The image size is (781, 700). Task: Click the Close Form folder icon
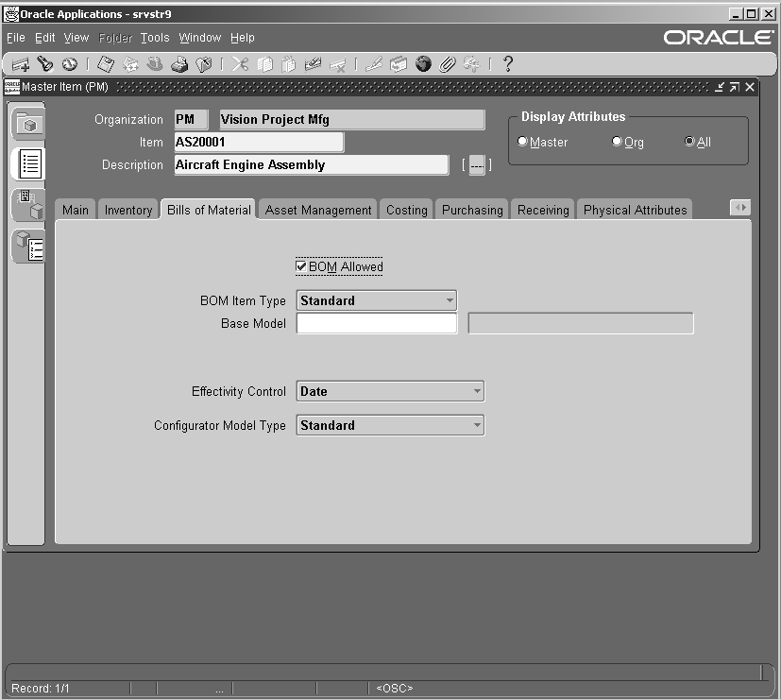point(204,64)
